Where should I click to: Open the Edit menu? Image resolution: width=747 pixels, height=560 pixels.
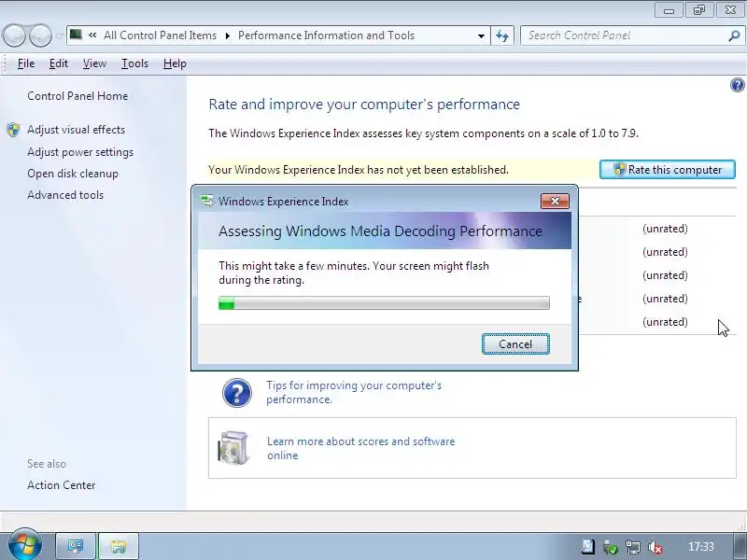(x=59, y=63)
